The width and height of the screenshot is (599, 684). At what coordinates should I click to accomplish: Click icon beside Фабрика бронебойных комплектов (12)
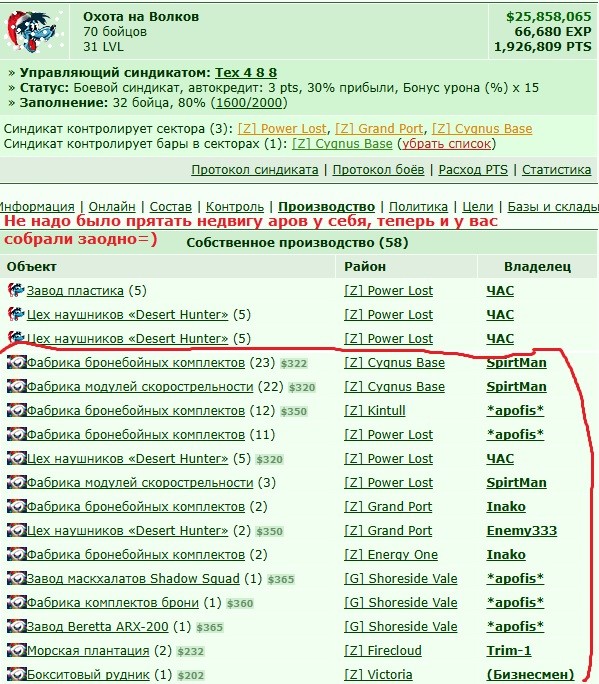point(17,410)
